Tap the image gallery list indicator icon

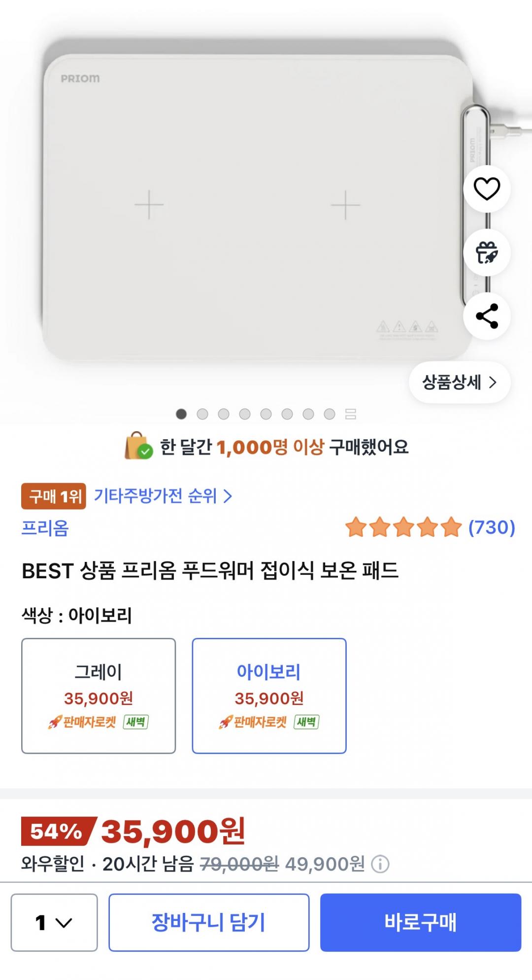pyautogui.click(x=351, y=414)
